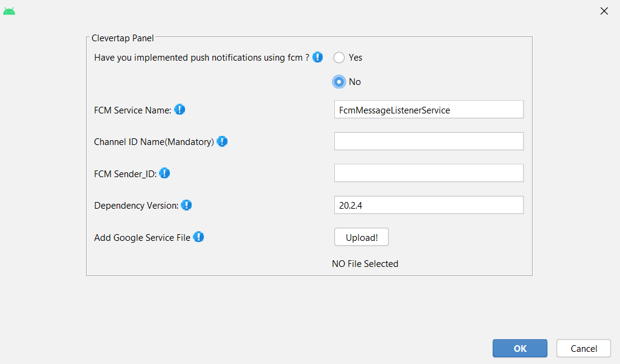Viewport: 620px width, 364px height.
Task: Click the 'Have you implemented push notifications' label
Action: (201, 58)
